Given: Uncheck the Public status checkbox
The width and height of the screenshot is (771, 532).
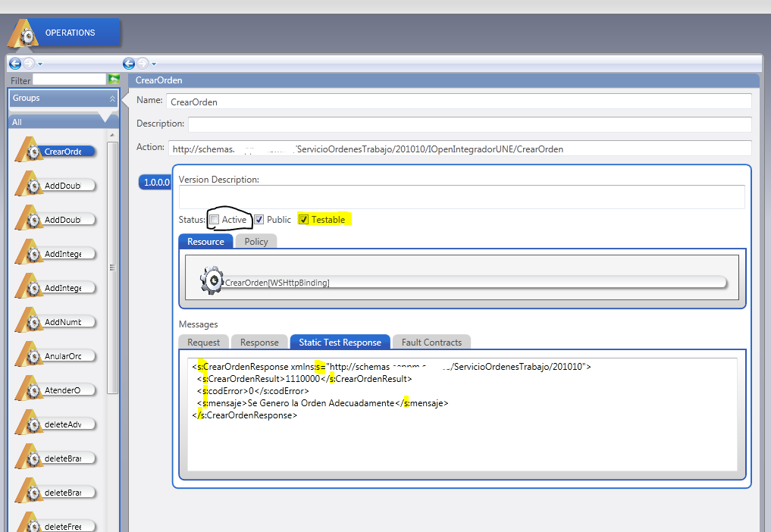Looking at the screenshot, I should (x=259, y=220).
